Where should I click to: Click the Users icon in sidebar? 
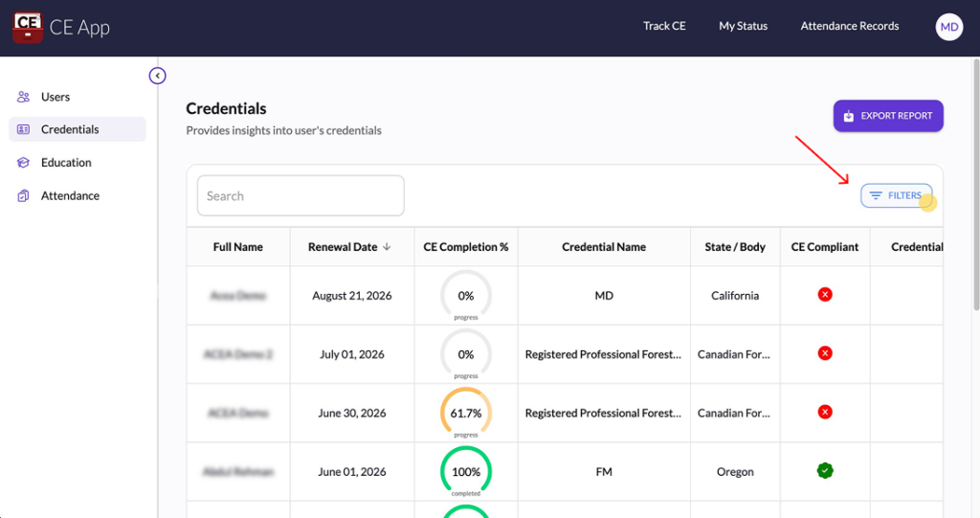24,97
